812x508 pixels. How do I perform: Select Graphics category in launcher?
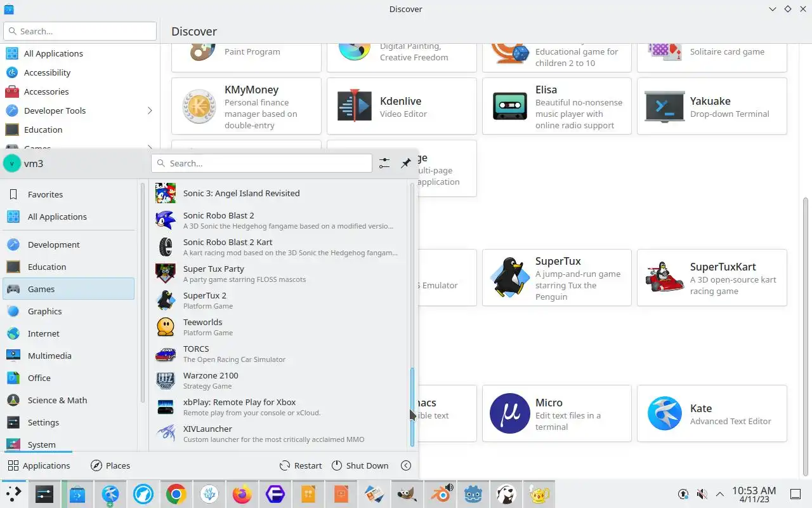[x=69, y=311]
